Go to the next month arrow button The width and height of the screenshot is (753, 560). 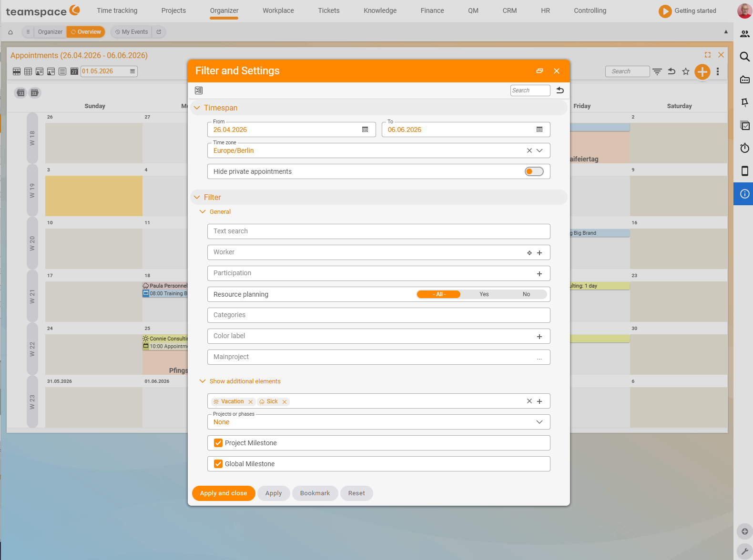[34, 93]
